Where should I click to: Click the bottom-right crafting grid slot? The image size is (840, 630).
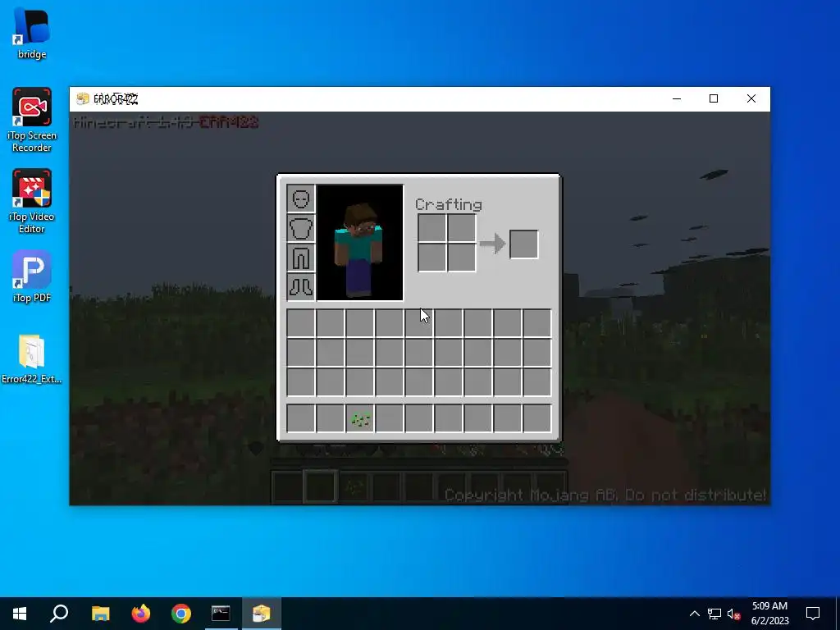point(461,258)
